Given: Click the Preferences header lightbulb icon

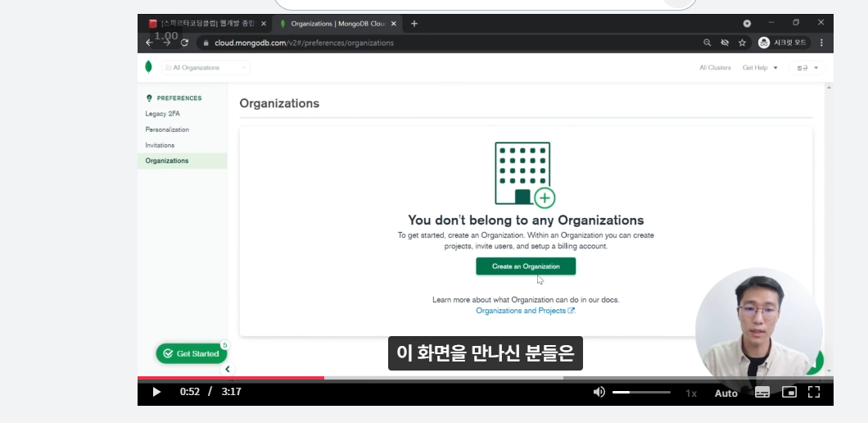Looking at the screenshot, I should click(149, 98).
